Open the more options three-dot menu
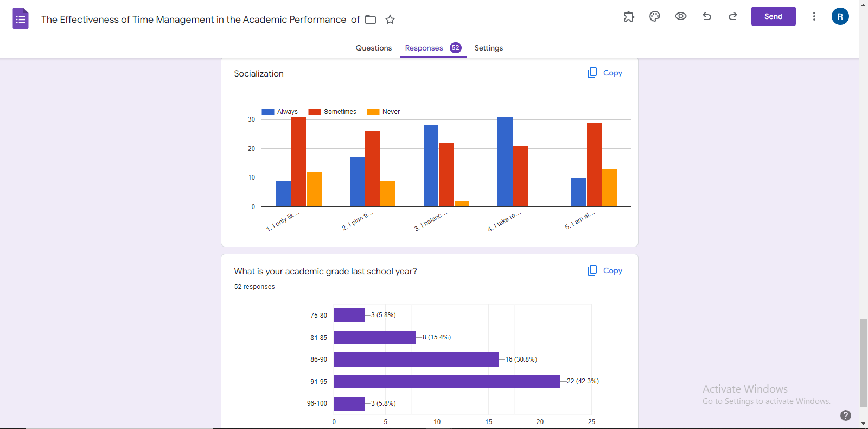The width and height of the screenshot is (868, 429). pos(814,17)
